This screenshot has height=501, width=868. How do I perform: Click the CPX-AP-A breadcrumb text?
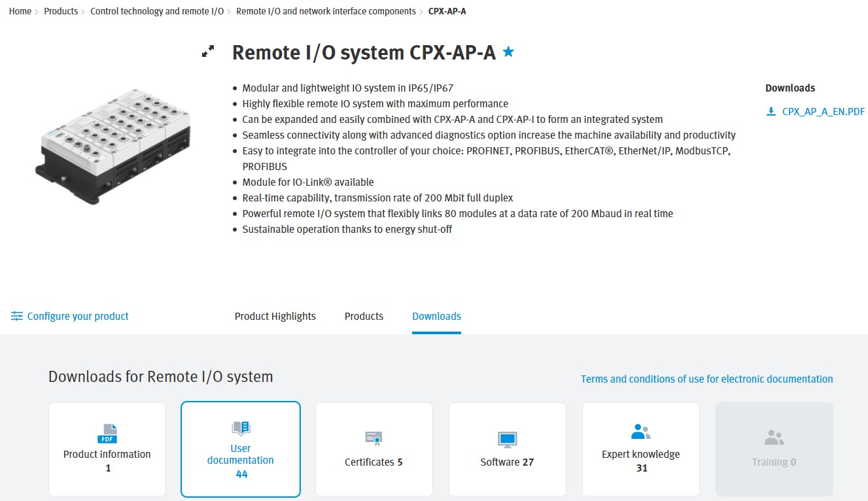pyautogui.click(x=447, y=11)
